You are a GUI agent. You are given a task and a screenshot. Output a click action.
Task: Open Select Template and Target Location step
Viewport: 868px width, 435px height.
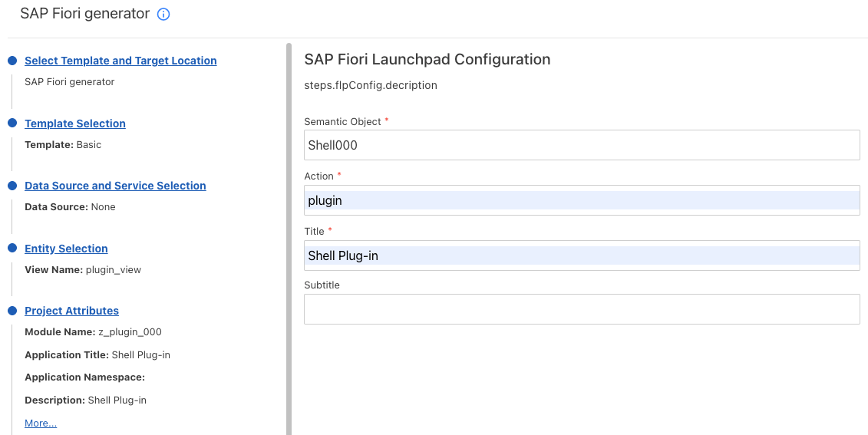tap(120, 61)
